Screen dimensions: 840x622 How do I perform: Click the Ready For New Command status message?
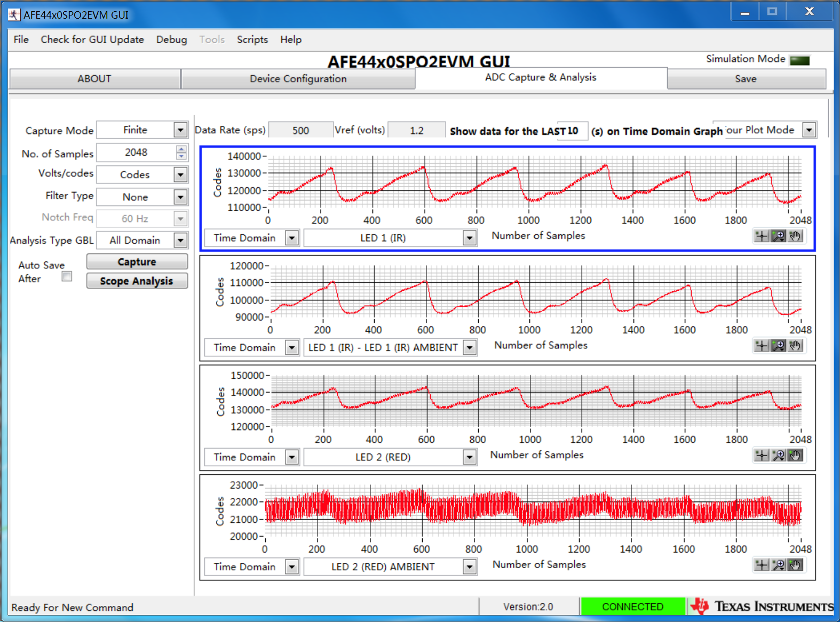pyautogui.click(x=73, y=608)
